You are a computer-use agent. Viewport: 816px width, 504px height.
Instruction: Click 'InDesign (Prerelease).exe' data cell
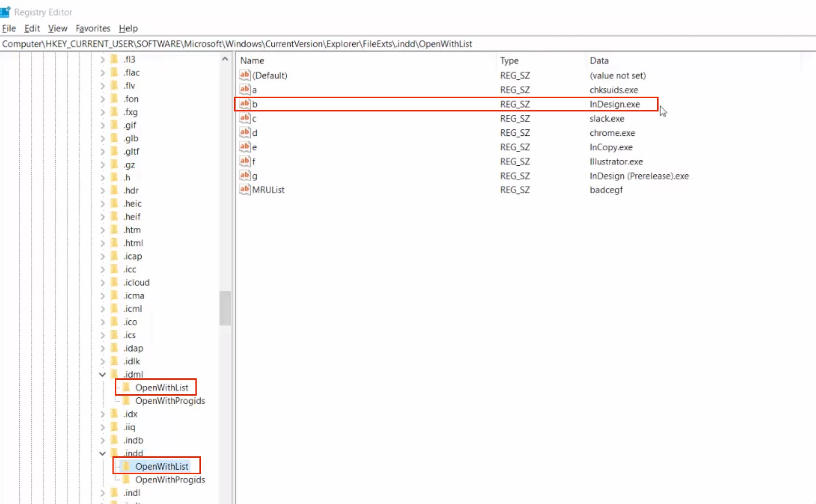[639, 176]
